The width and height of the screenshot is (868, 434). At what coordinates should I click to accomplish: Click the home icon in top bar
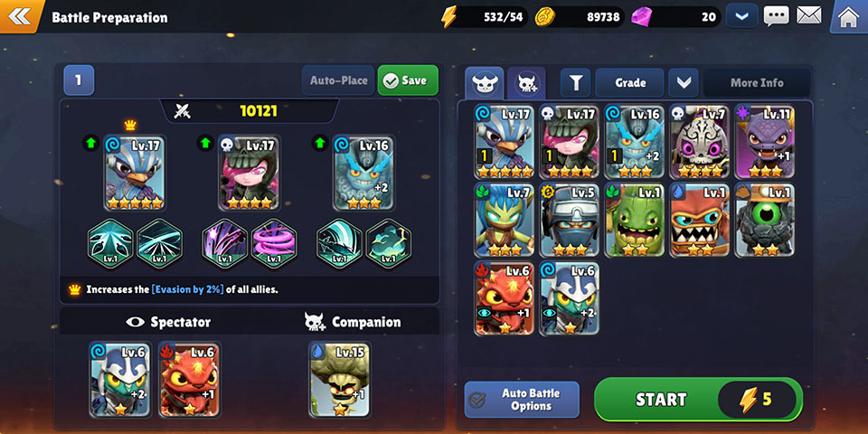tap(849, 16)
